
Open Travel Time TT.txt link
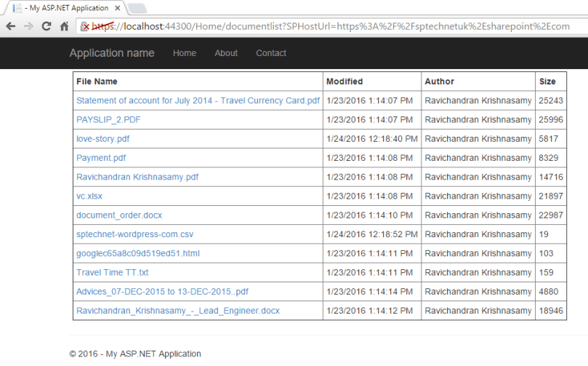point(112,272)
